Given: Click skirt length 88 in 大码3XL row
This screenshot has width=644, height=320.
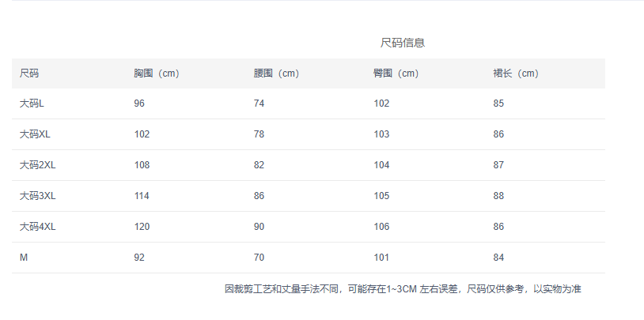Looking at the screenshot, I should (498, 196).
